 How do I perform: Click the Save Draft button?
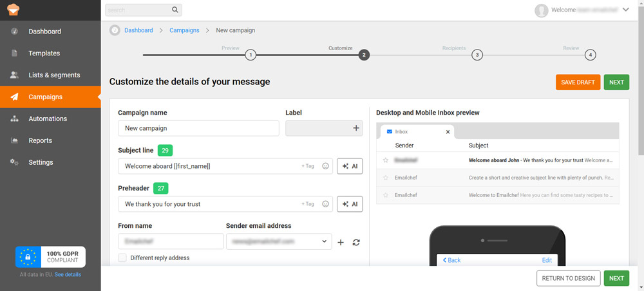coord(578,82)
